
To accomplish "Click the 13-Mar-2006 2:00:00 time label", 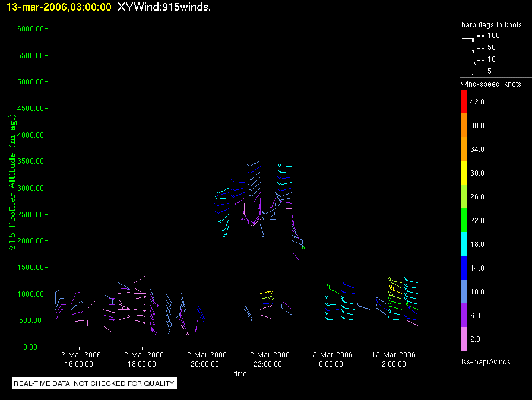I will 394,359.
